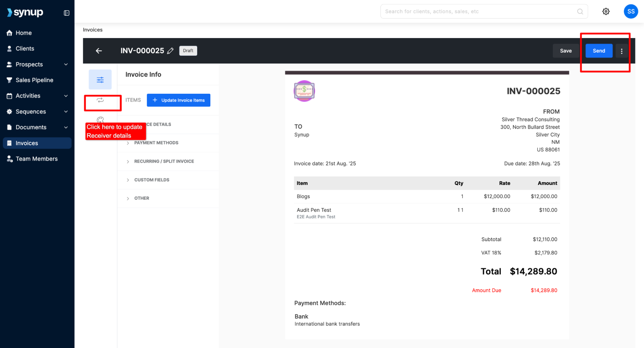Open the Sequences sidebar item
The width and height of the screenshot is (644, 348).
click(31, 112)
